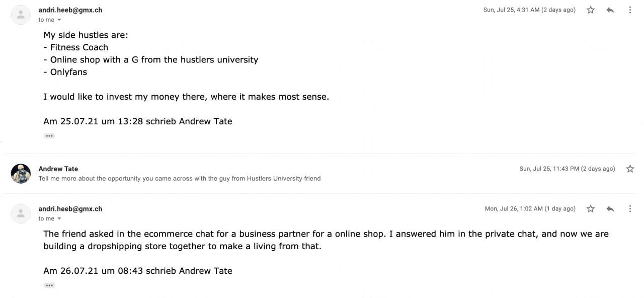Click andri.heeb@gmx.ch on the Jul 26 message
The width and height of the screenshot is (644, 298).
70,209
